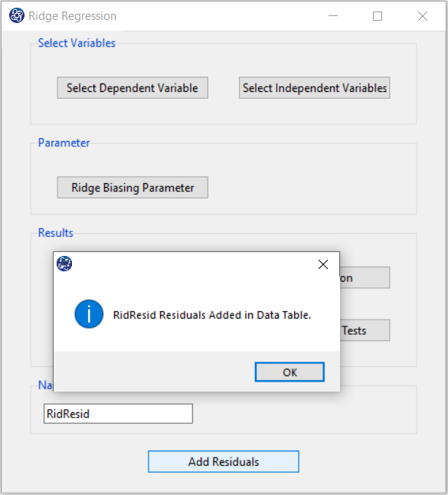448x495 pixels.
Task: Click the Ridge Regression title text
Action: 73,16
